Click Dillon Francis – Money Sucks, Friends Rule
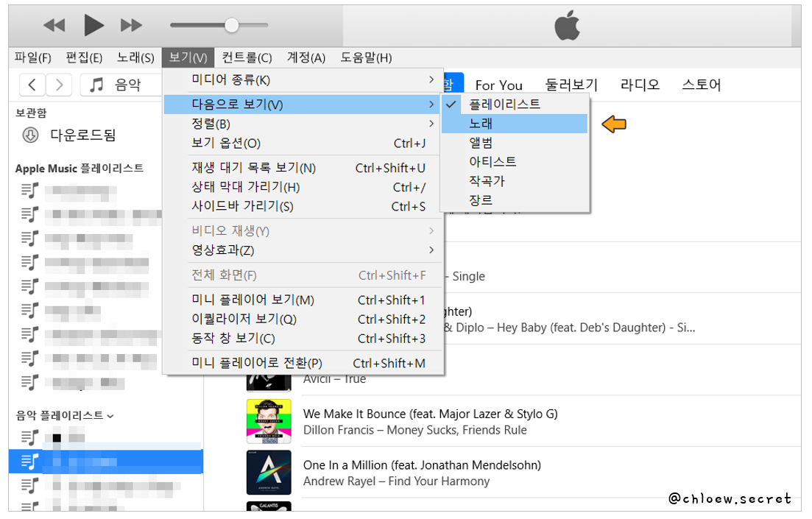Image resolution: width=812 pixels, height=519 pixels. pos(414,430)
